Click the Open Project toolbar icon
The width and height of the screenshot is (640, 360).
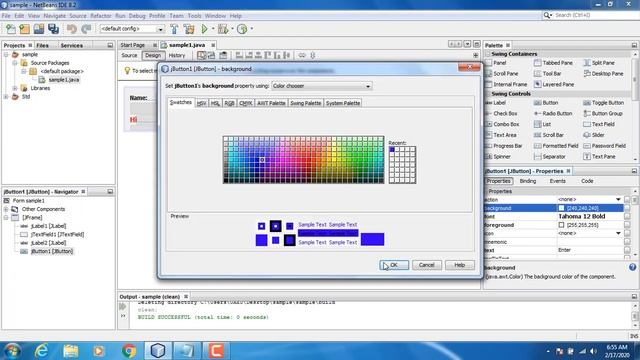39,29
